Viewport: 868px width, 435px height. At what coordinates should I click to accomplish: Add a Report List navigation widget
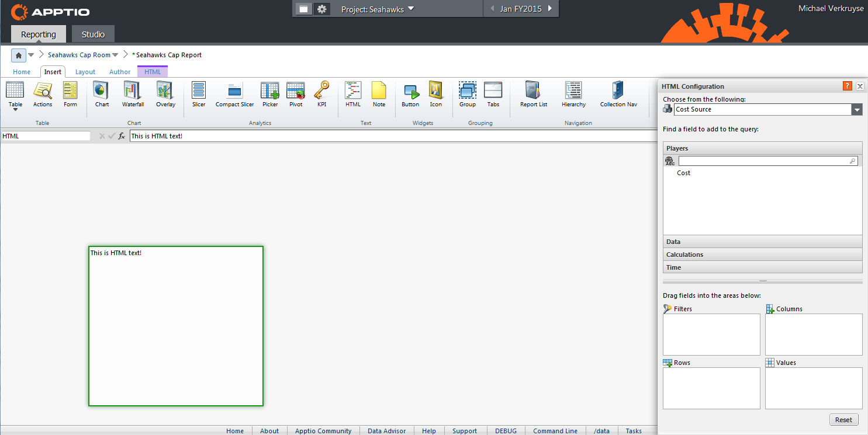532,95
